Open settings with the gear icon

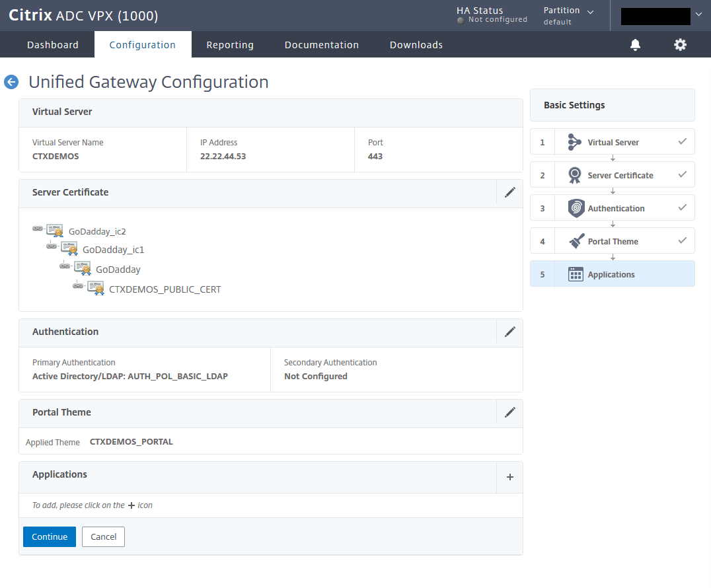tap(680, 44)
